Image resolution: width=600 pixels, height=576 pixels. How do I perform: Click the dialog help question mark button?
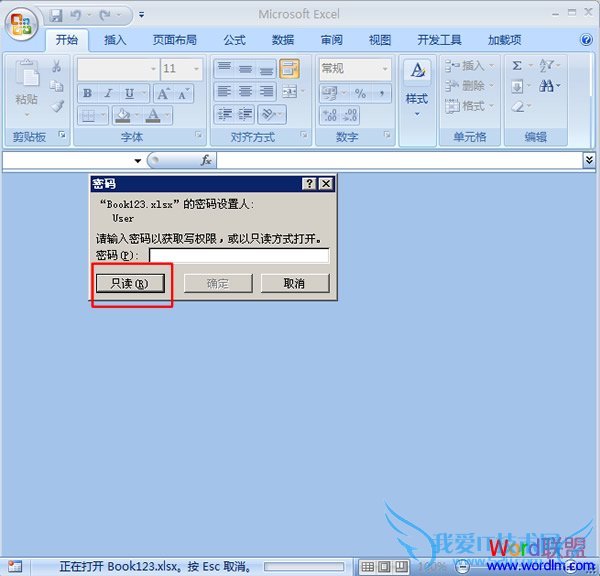tap(309, 184)
